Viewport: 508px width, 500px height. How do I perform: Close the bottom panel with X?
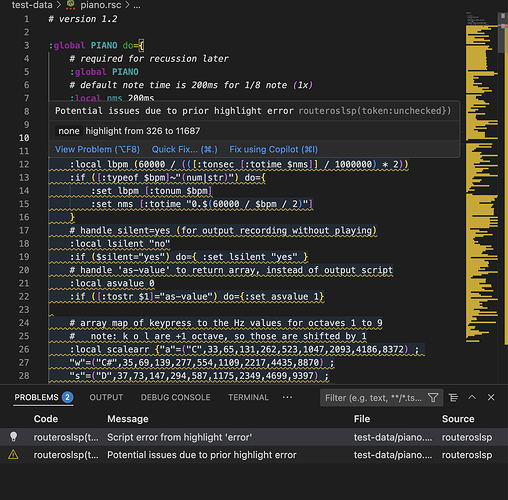tap(491, 397)
